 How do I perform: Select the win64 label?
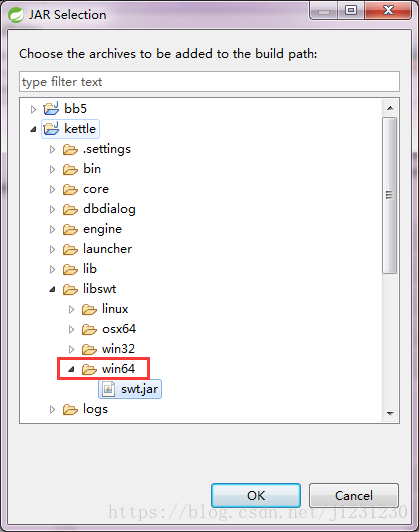[118, 369]
